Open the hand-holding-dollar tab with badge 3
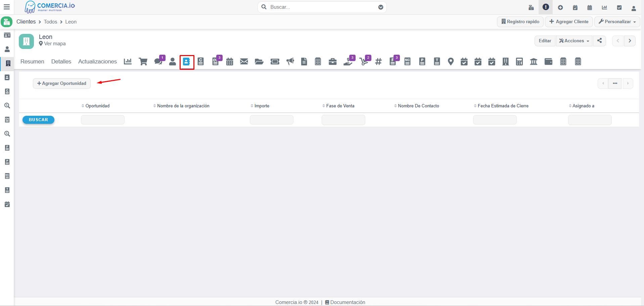The image size is (644, 306). 349,61
